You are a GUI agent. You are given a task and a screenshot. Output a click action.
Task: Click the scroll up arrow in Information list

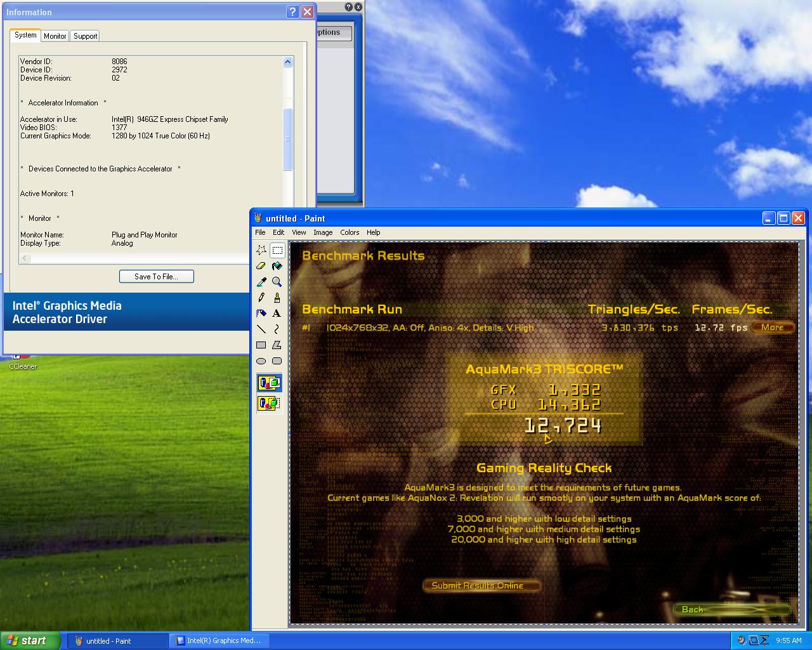(287, 62)
